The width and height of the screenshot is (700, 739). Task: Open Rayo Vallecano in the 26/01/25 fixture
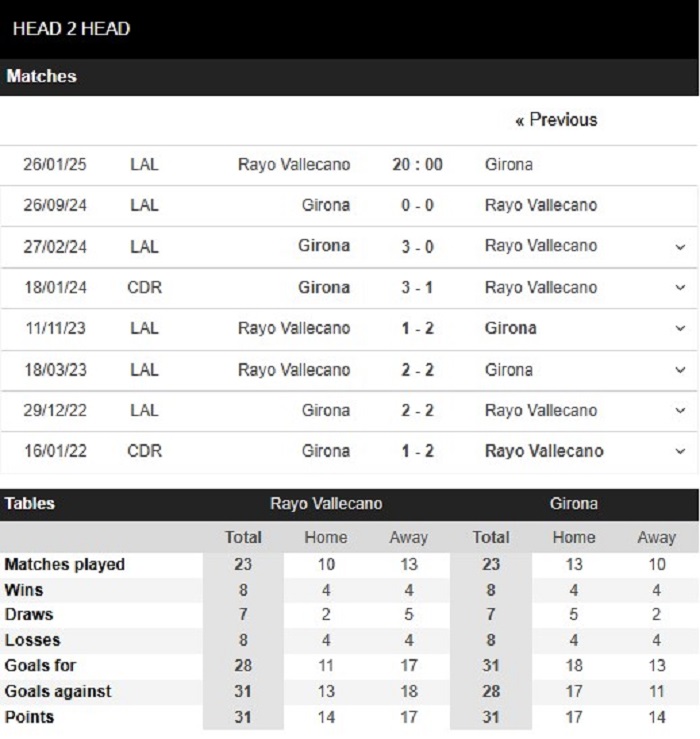294,164
